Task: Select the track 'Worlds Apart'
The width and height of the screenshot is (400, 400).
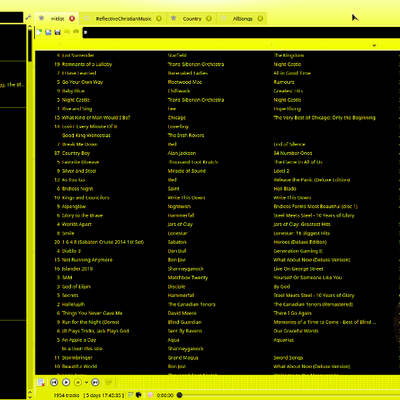Action: [x=77, y=224]
